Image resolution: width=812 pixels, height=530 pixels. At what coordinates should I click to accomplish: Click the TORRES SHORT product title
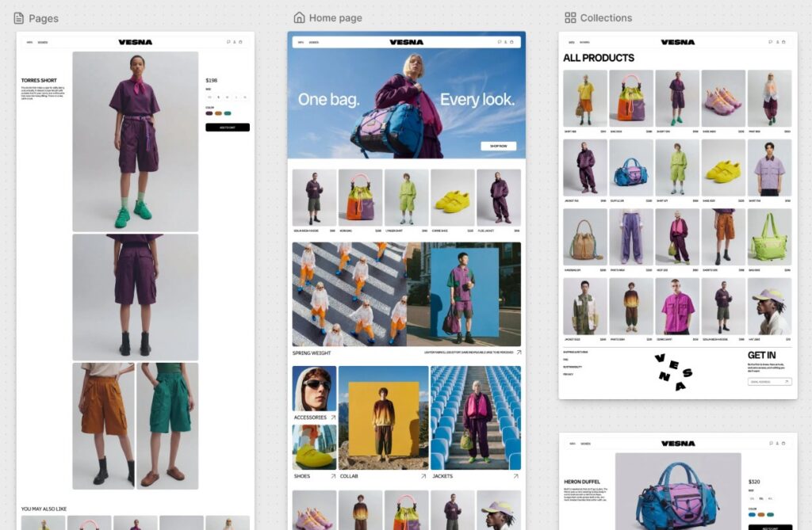tap(39, 80)
